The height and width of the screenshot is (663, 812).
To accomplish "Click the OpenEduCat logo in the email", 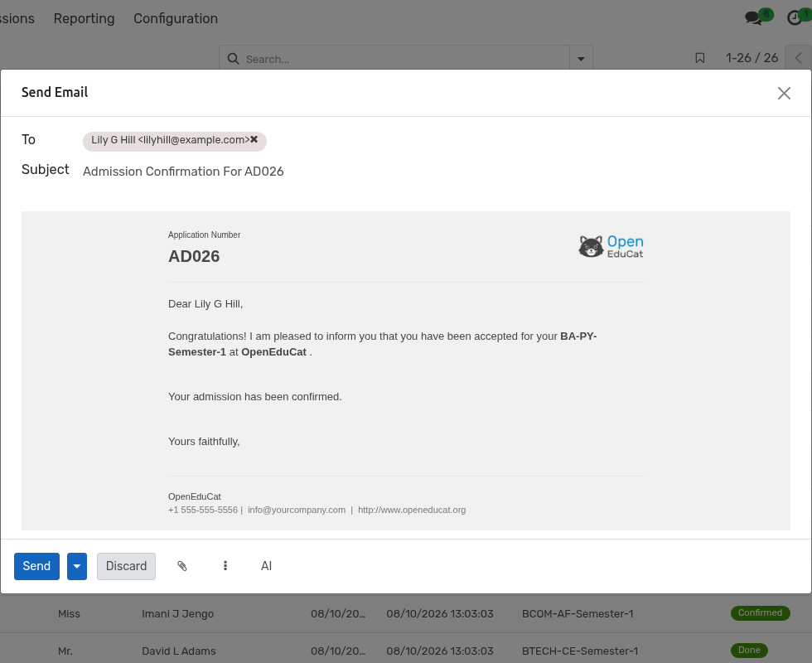I will click(611, 247).
